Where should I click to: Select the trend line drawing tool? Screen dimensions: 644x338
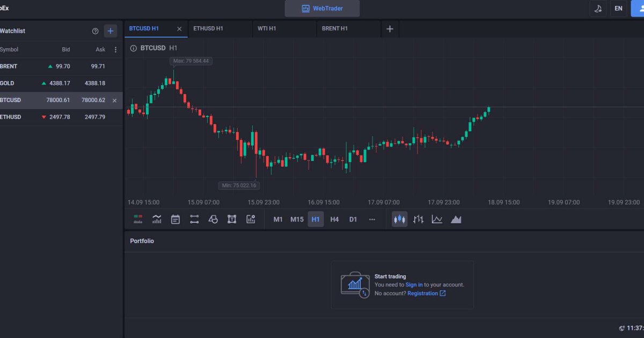194,219
